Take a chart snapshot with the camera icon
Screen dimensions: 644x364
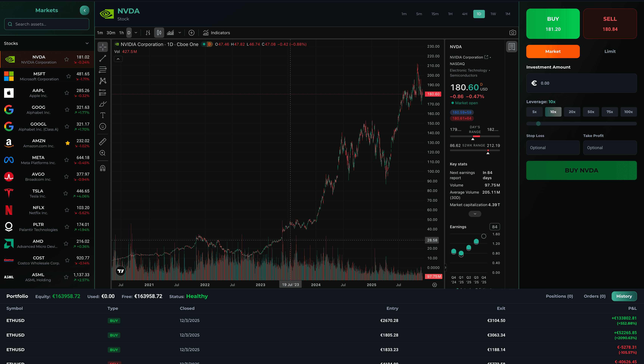(512, 32)
